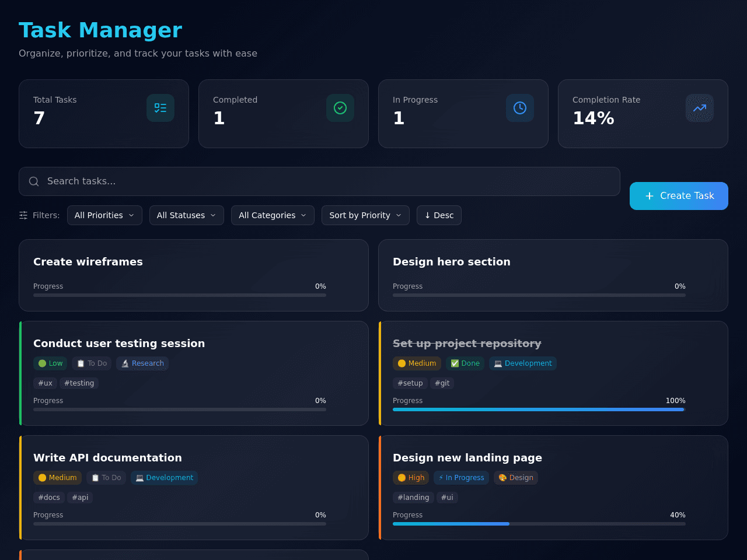Open the Create wireframes task card

pyautogui.click(x=194, y=275)
